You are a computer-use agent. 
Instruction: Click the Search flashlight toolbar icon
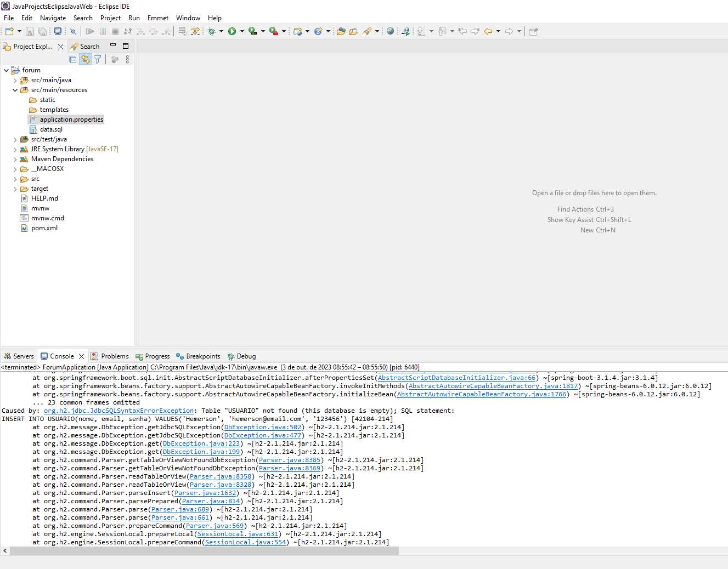pyautogui.click(x=367, y=31)
